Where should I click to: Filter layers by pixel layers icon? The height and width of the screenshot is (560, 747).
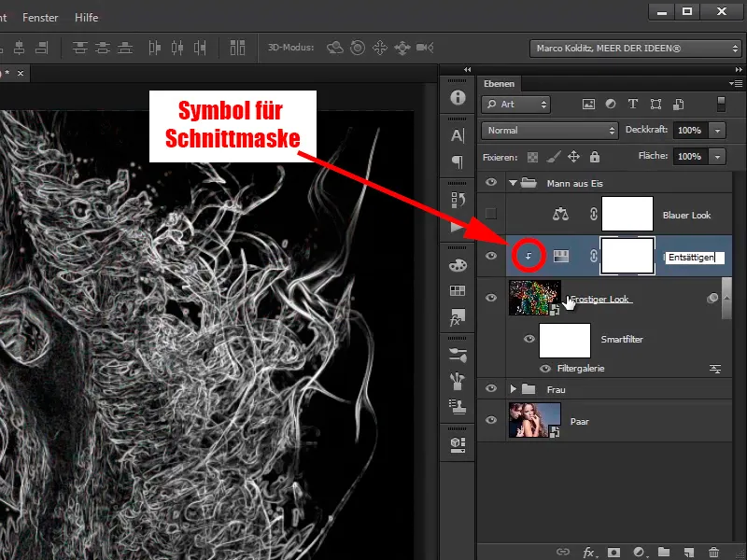pos(588,105)
